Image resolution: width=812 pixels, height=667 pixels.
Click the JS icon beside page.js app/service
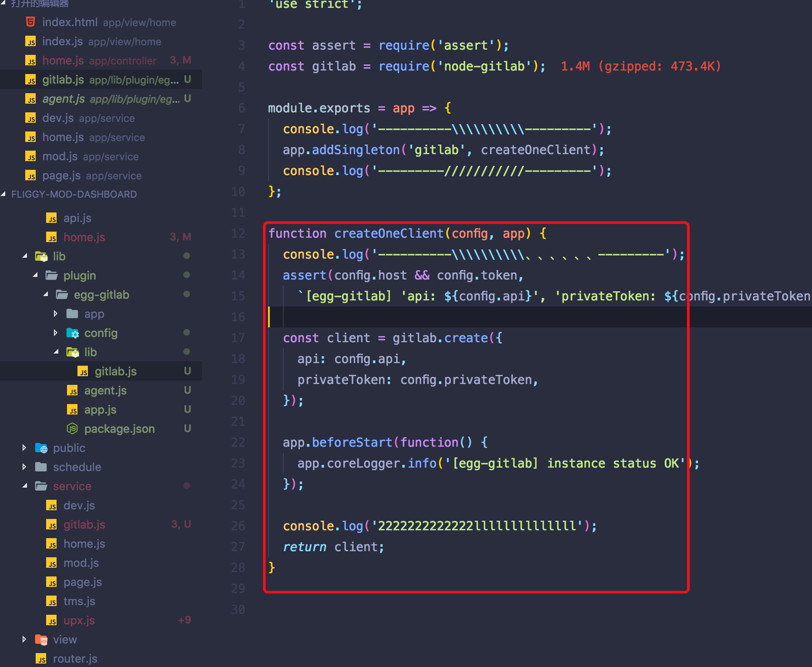pos(30,175)
